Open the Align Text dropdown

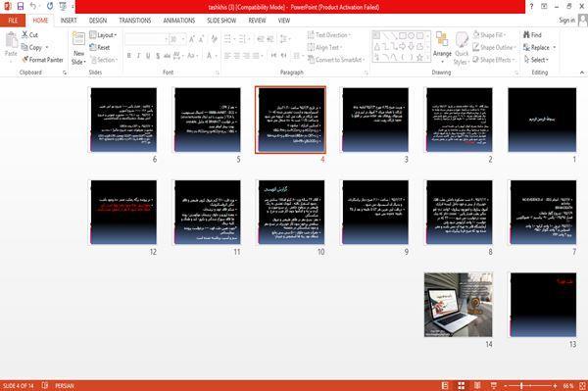point(324,47)
